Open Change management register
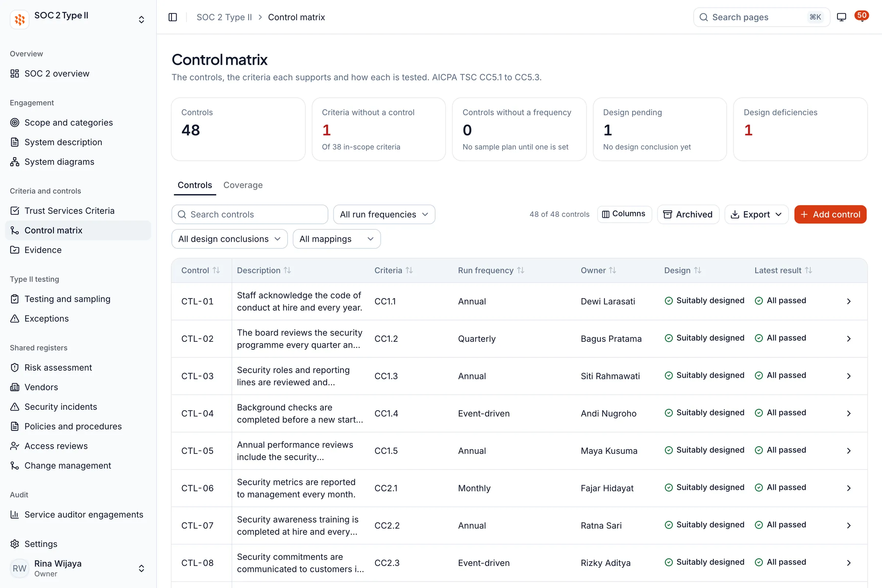The width and height of the screenshot is (882, 588). [x=78, y=465]
